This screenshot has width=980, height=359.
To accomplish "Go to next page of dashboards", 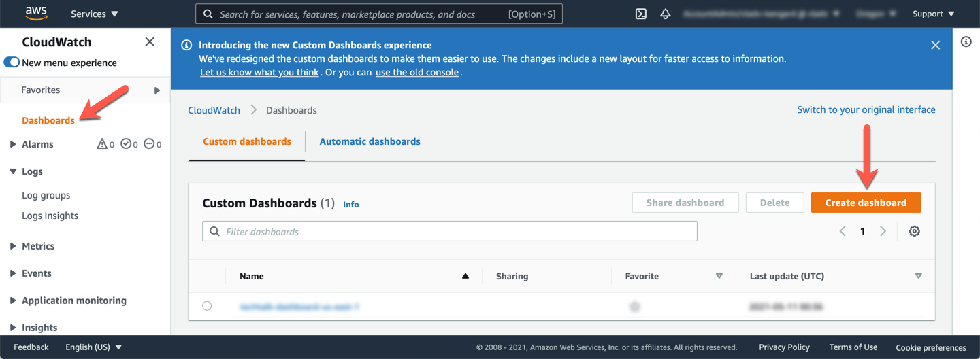I will pos(883,231).
